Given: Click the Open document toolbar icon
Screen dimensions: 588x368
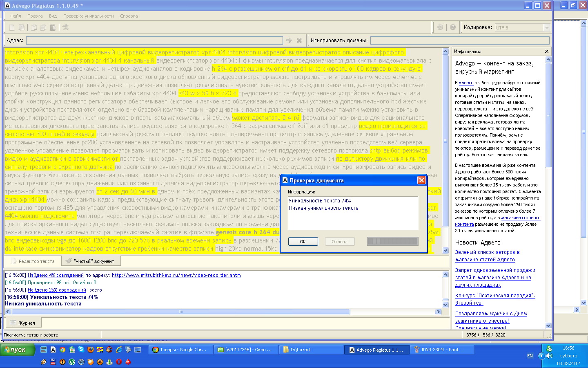Looking at the screenshot, I should [22, 27].
